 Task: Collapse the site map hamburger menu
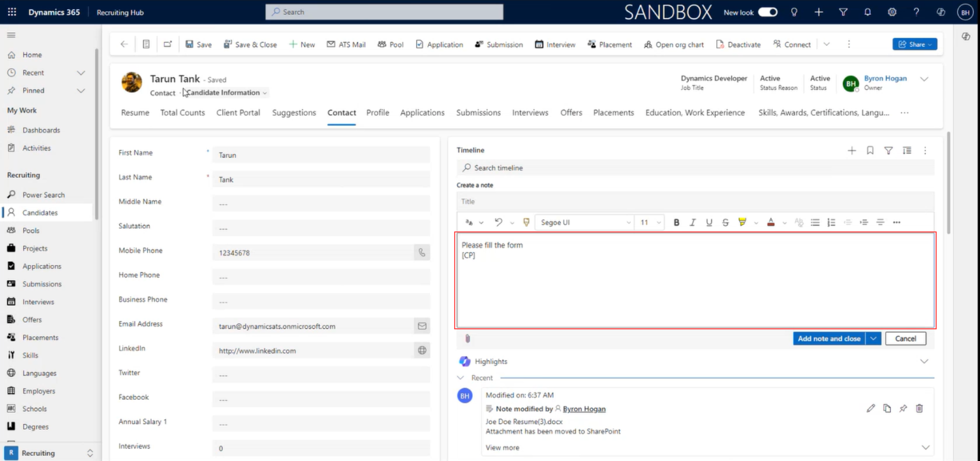pyautogui.click(x=11, y=35)
